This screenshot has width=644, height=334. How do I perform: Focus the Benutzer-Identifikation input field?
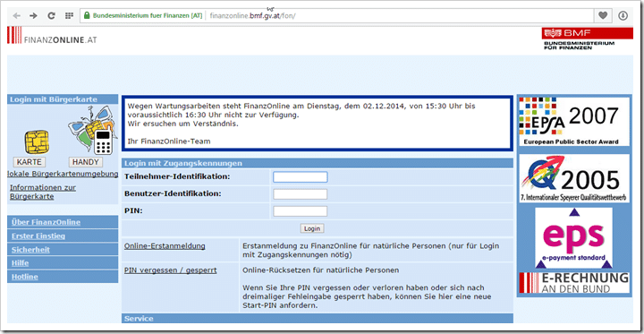coord(301,194)
